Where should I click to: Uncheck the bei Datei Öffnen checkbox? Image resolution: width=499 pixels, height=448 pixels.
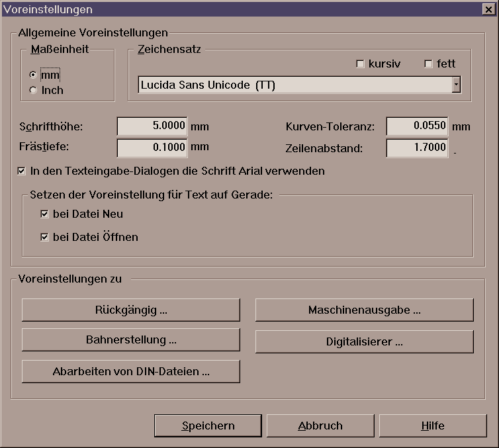tap(45, 237)
